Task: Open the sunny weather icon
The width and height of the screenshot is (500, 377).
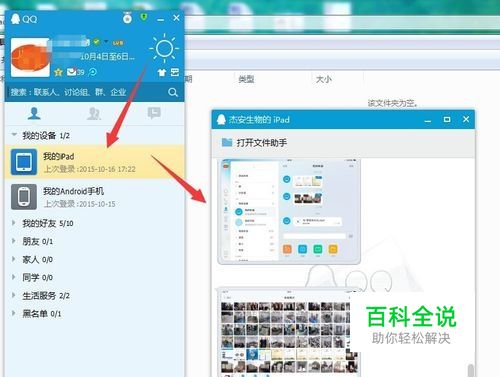Action: (x=164, y=49)
